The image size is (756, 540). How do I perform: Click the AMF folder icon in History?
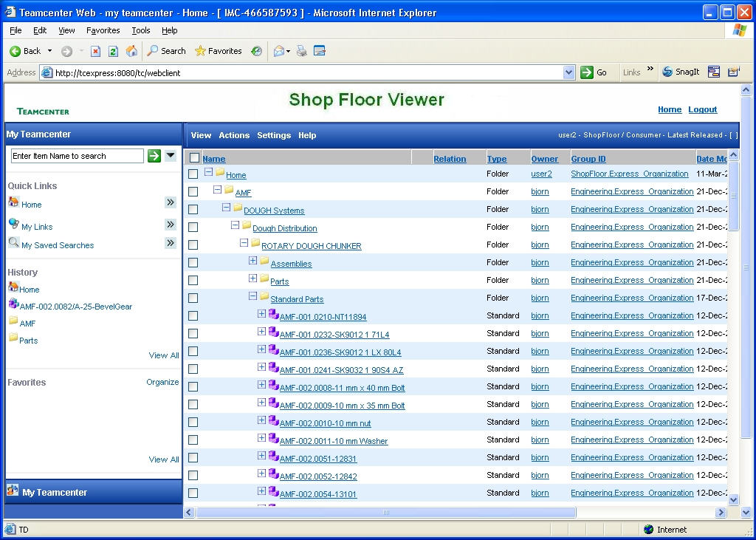pyautogui.click(x=13, y=321)
